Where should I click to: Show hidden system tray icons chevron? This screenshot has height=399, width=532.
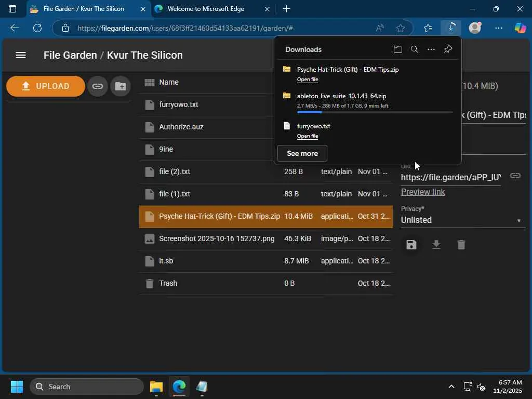[x=451, y=387]
